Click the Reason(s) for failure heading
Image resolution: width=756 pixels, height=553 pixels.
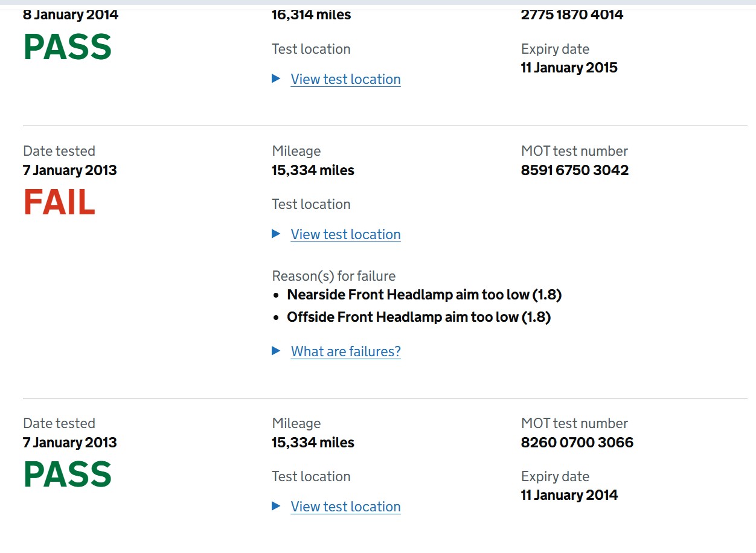tap(333, 276)
